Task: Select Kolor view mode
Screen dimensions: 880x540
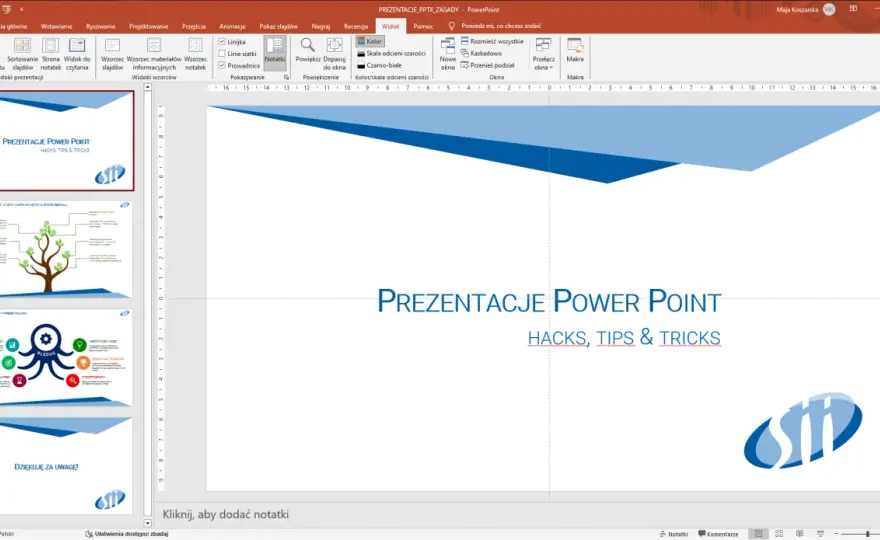Action: tap(370, 41)
